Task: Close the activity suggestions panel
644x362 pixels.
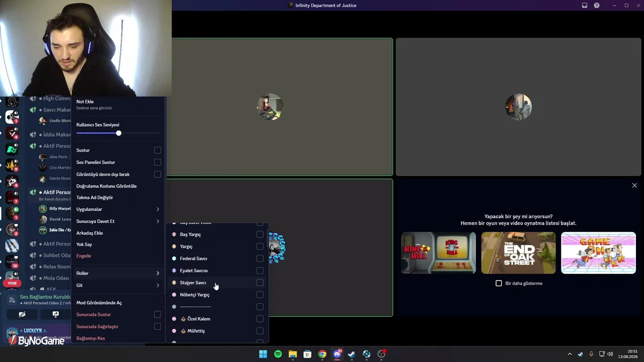Action: click(634, 186)
